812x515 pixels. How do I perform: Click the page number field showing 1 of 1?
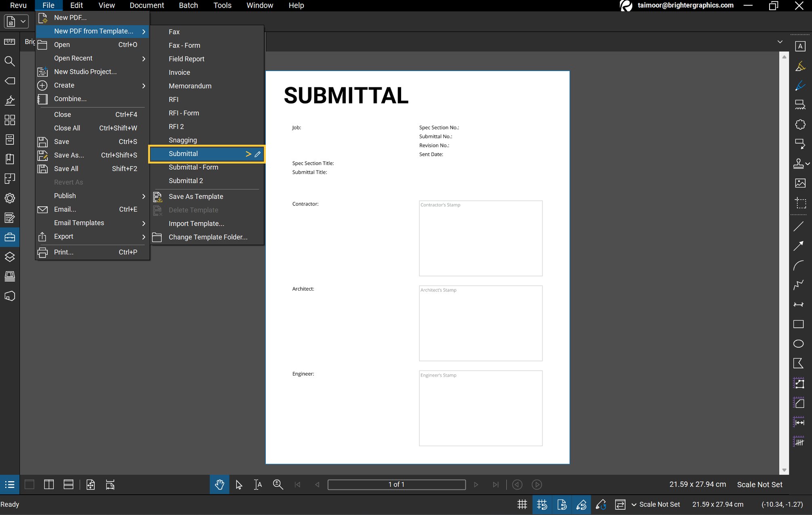point(396,484)
